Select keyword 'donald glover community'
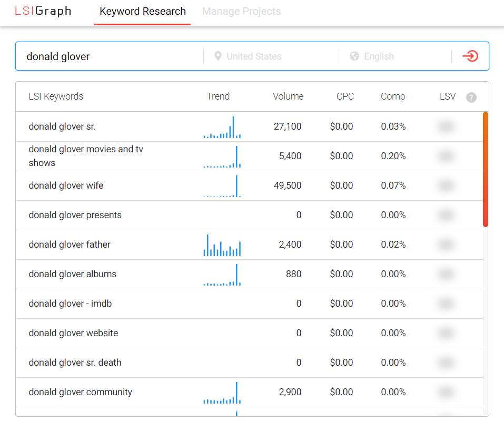 click(81, 392)
